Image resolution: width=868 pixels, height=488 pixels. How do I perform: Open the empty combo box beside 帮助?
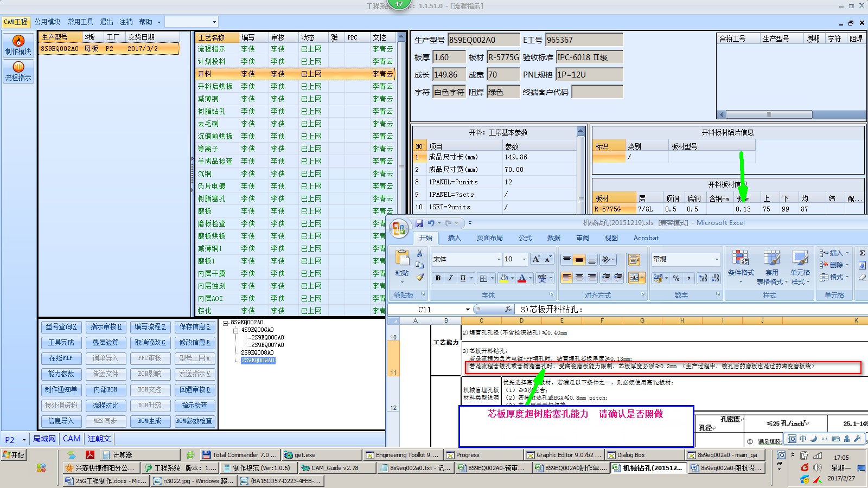coord(192,22)
